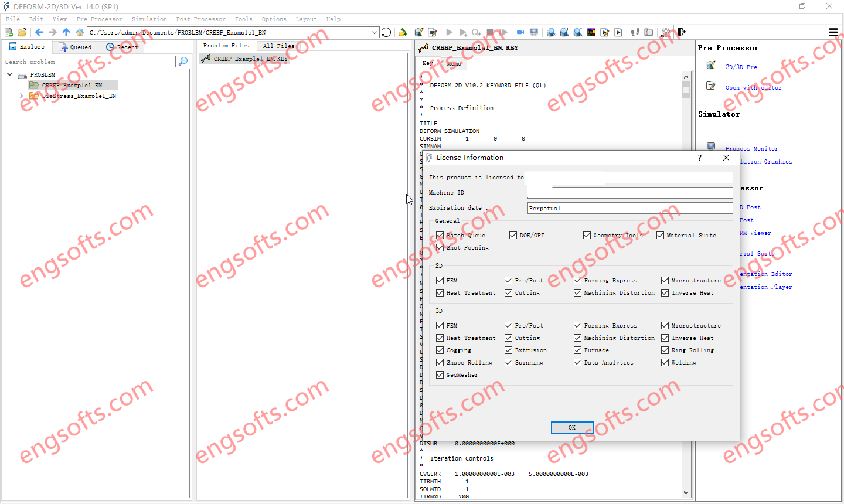The width and height of the screenshot is (844, 504).
Task: Navigate forward with the right arrow
Action: pos(53,32)
